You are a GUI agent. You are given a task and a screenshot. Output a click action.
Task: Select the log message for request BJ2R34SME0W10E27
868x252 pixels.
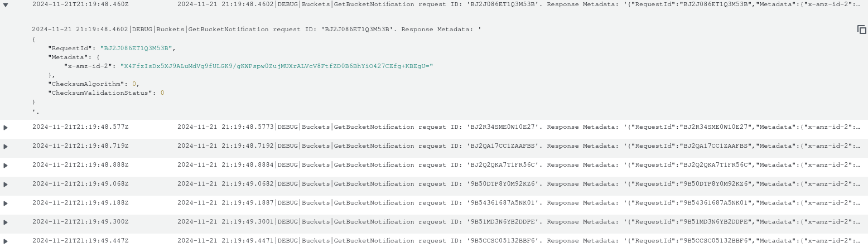(522, 127)
